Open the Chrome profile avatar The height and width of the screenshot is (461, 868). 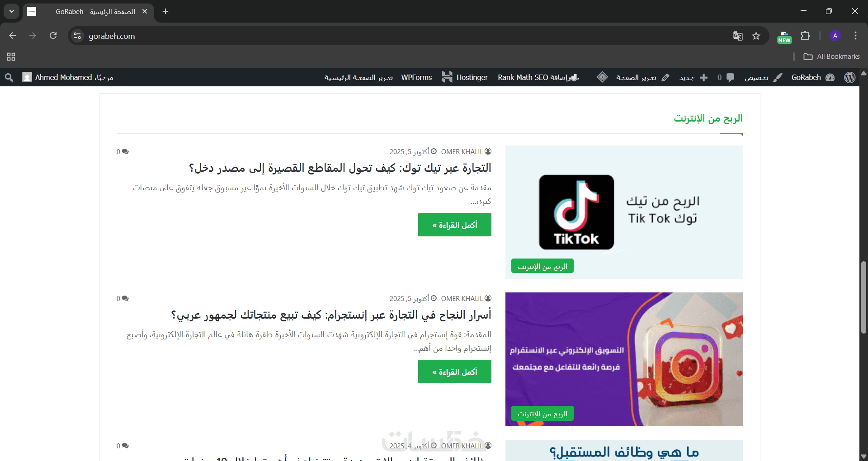[835, 36]
